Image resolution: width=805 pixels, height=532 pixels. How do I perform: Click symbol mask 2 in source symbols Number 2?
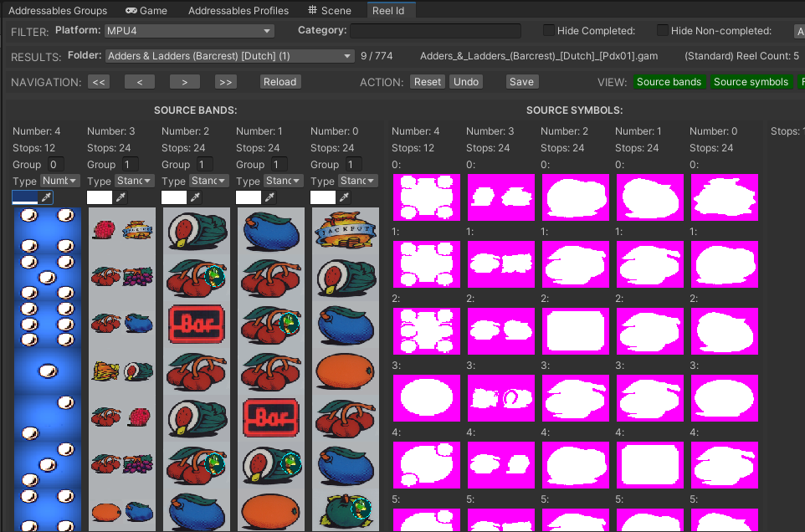(576, 331)
